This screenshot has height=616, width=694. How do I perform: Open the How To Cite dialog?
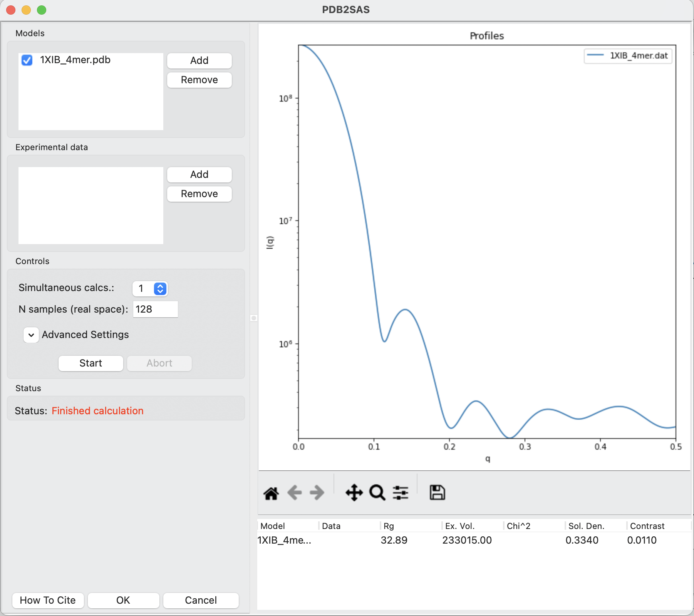tap(48, 600)
